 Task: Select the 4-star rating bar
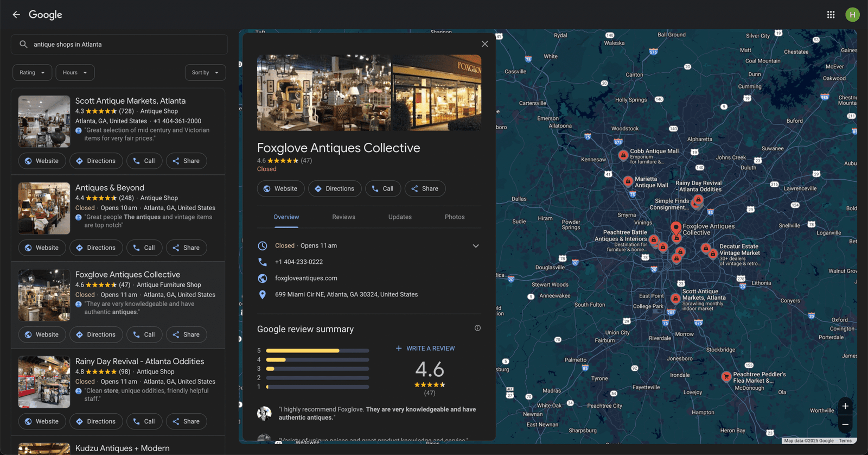[x=317, y=359]
